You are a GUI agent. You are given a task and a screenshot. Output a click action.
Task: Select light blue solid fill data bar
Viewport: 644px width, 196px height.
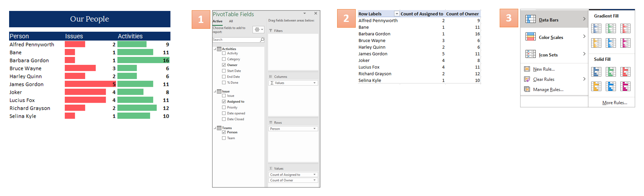[611, 86]
